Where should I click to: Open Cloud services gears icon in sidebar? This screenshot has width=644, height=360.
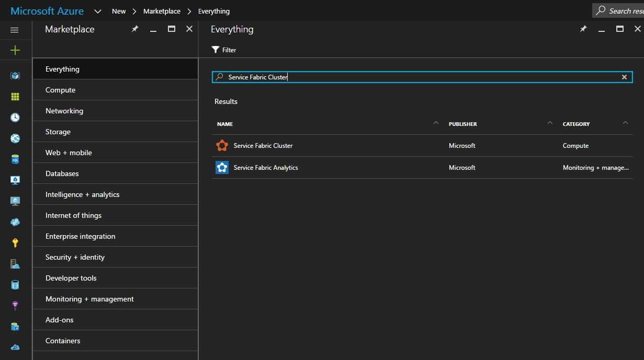pos(15,222)
